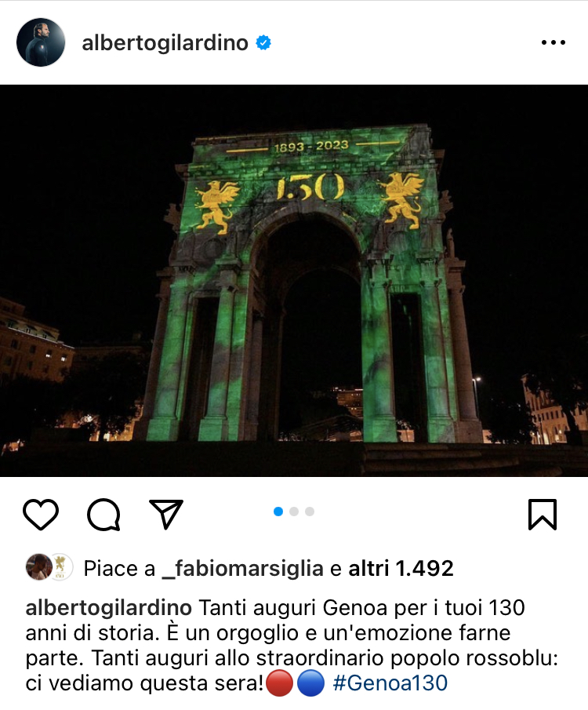The width and height of the screenshot is (588, 710).
Task: Open the albertogilardino username in the header
Action: tap(165, 43)
